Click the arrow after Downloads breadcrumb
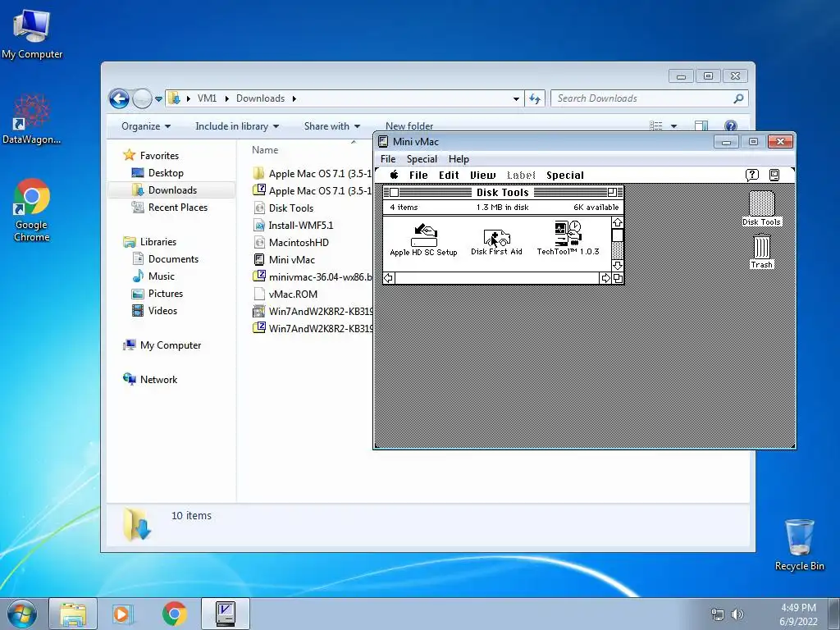Image resolution: width=840 pixels, height=630 pixels. pos(294,99)
